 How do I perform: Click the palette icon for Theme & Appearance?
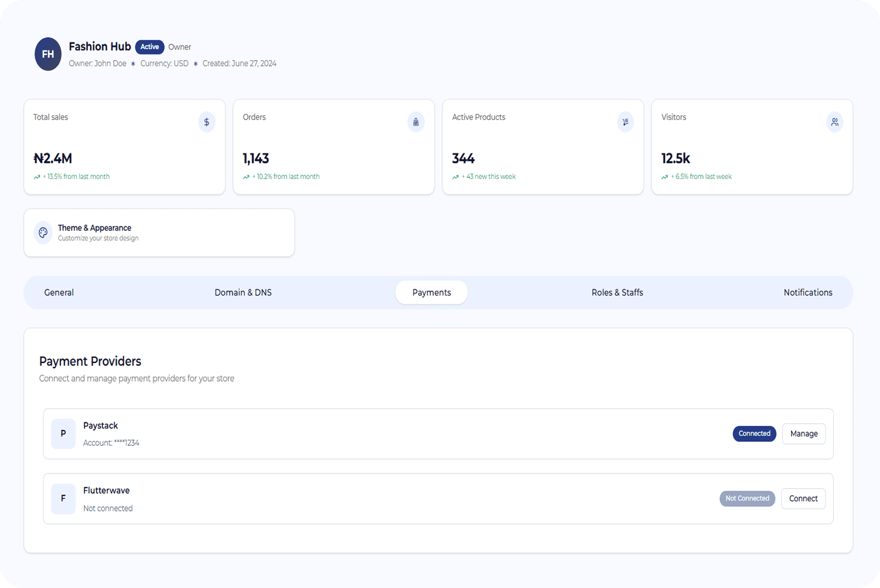click(x=43, y=233)
